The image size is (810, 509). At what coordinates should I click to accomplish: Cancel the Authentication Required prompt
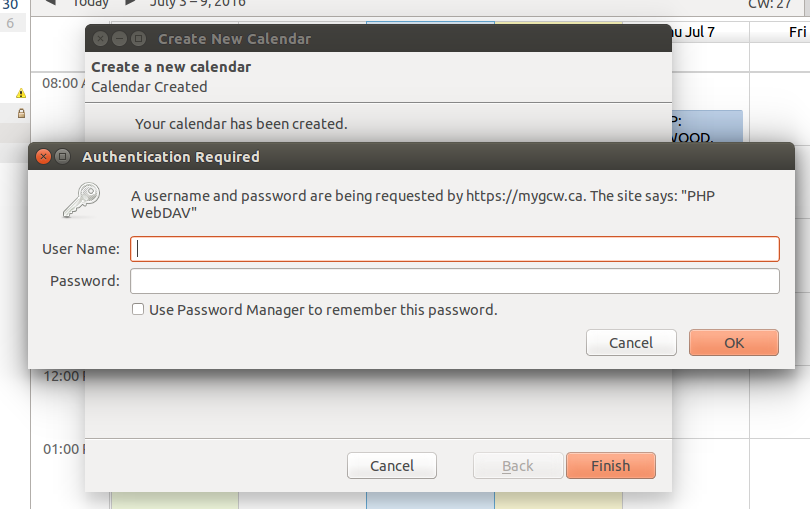631,343
